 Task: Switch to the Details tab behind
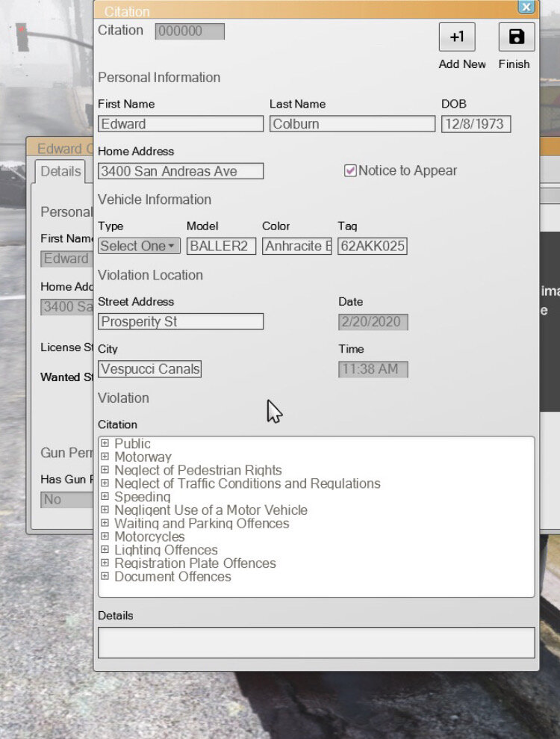(x=60, y=171)
